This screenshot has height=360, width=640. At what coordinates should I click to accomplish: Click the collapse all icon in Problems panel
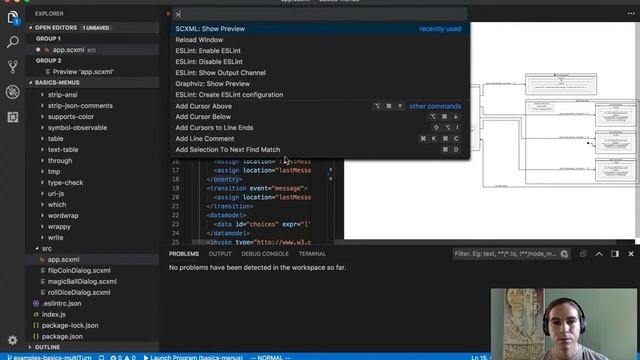click(x=583, y=254)
